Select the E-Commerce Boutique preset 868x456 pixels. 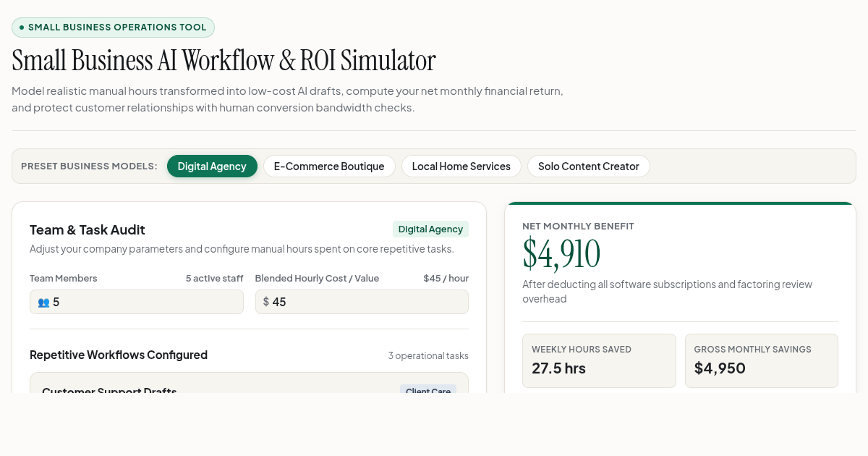point(329,166)
